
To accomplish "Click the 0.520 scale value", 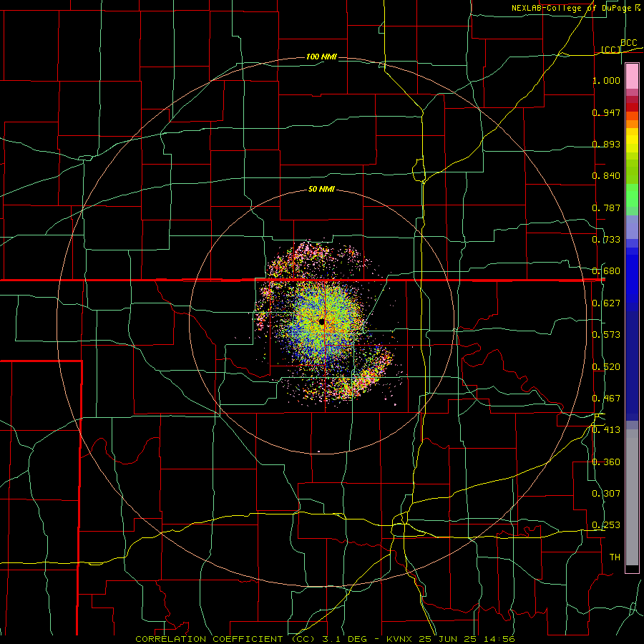I will (606, 367).
